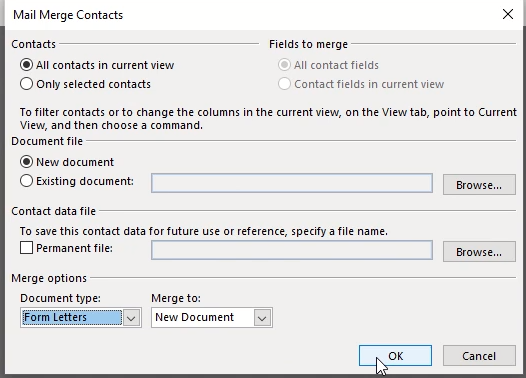The image size is (526, 378).
Task: Open the Document type dropdown arrow
Action: pos(131,318)
